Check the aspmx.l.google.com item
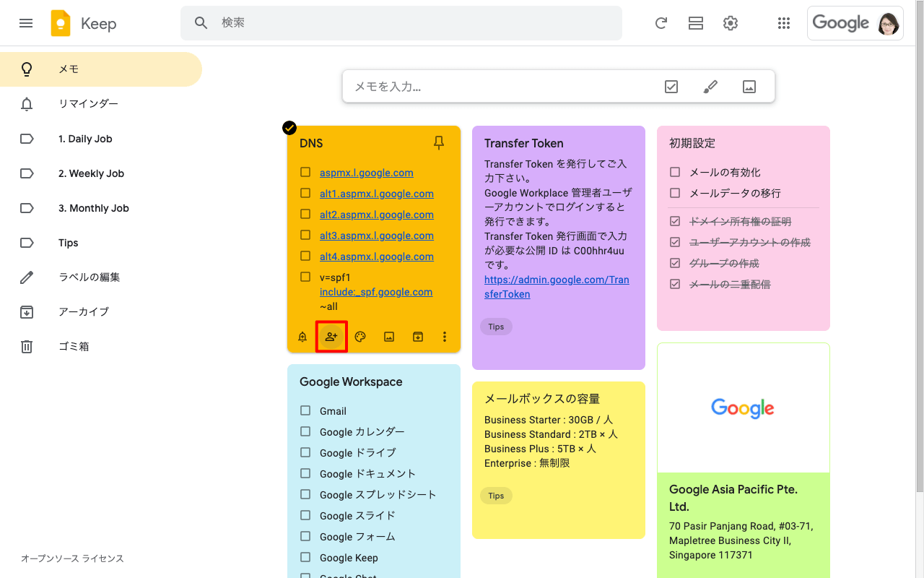Screen dimensions: 924x578 [305, 173]
